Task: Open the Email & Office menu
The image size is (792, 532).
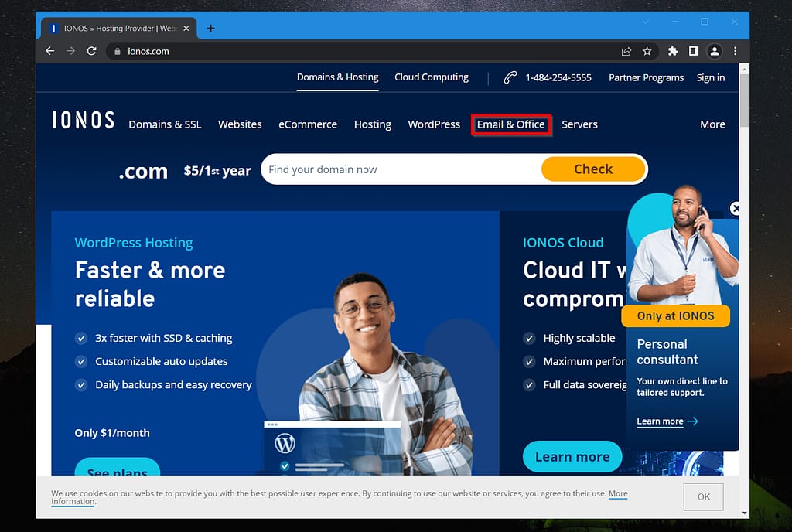Action: click(510, 124)
